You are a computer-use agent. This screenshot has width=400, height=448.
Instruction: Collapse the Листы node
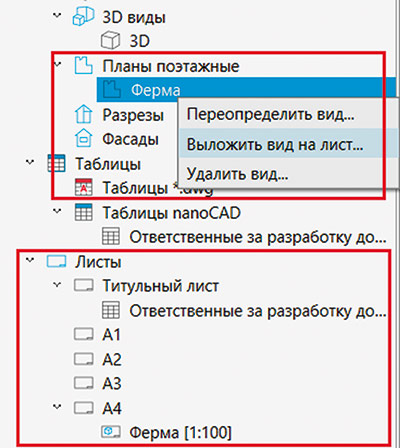click(30, 260)
